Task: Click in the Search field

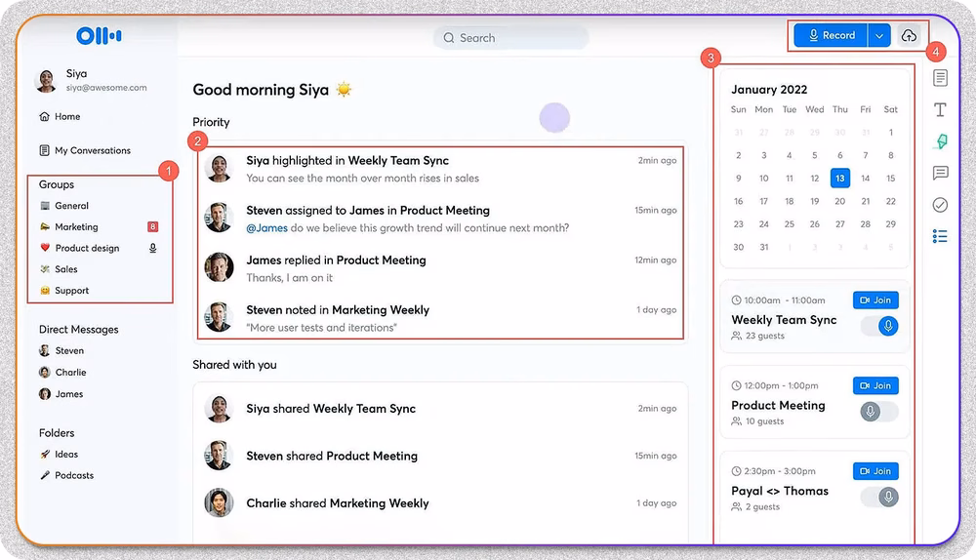Action: pos(511,38)
